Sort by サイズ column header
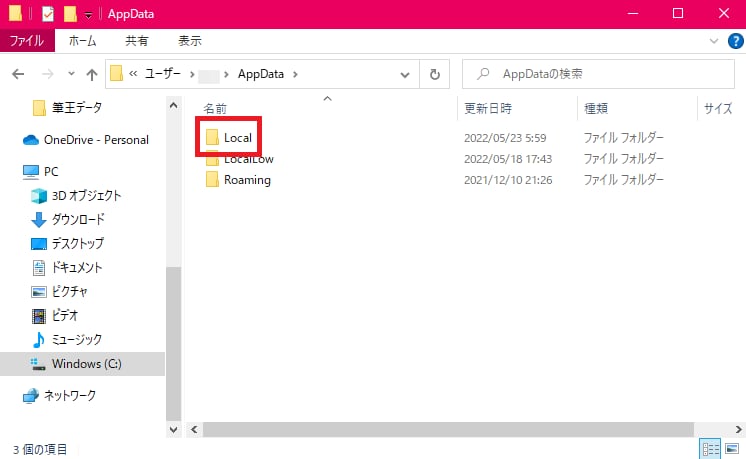This screenshot has height=459, width=746. (718, 109)
